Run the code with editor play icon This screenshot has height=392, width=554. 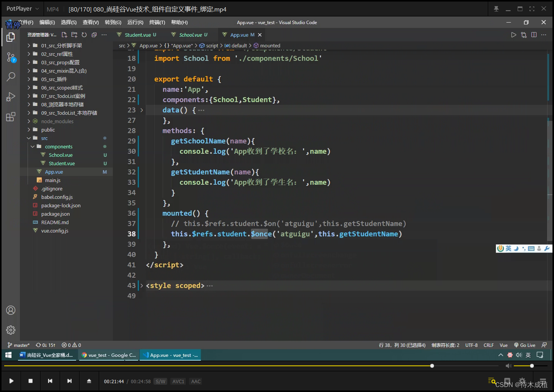point(513,35)
